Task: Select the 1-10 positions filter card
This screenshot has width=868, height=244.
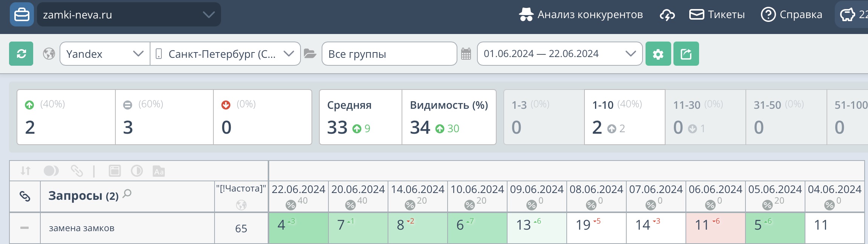Action: tap(624, 117)
